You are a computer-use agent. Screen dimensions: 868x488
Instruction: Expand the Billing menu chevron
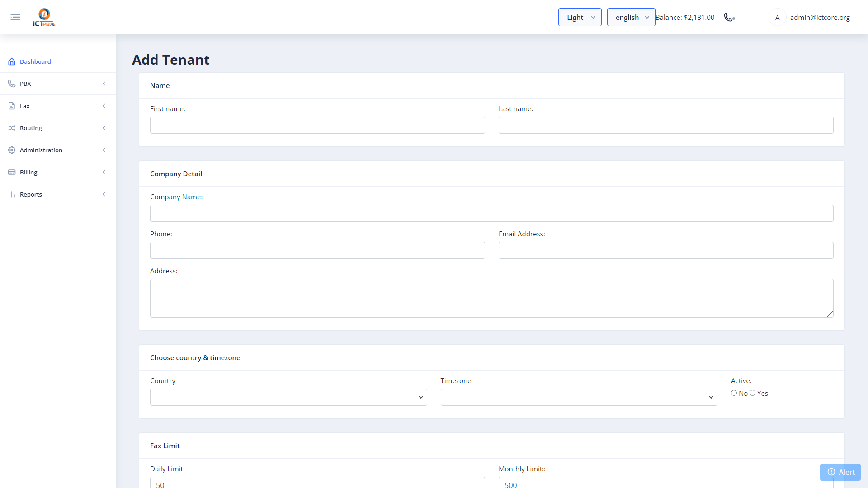pyautogui.click(x=104, y=172)
